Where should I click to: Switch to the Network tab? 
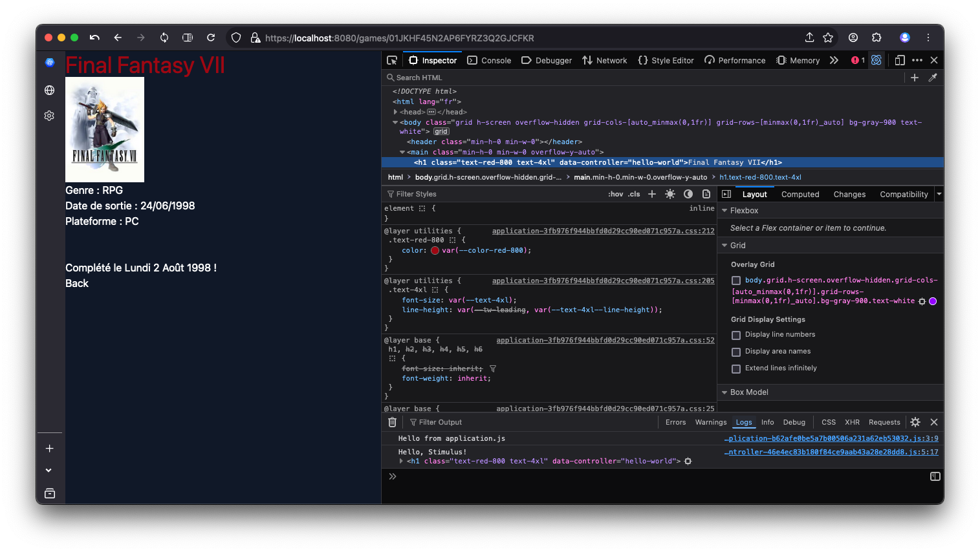click(x=605, y=60)
